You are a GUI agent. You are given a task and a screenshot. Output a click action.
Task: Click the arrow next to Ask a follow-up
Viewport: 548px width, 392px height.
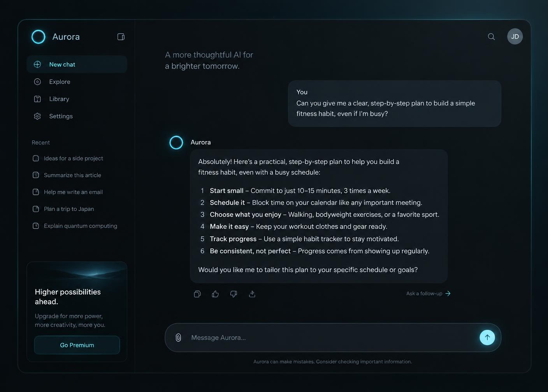(448, 294)
